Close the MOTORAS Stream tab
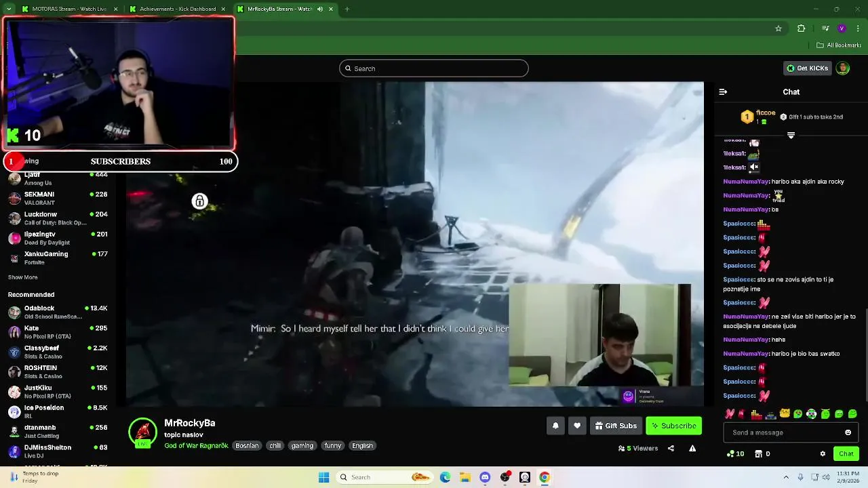Viewport: 868px width, 488px height. (x=115, y=9)
